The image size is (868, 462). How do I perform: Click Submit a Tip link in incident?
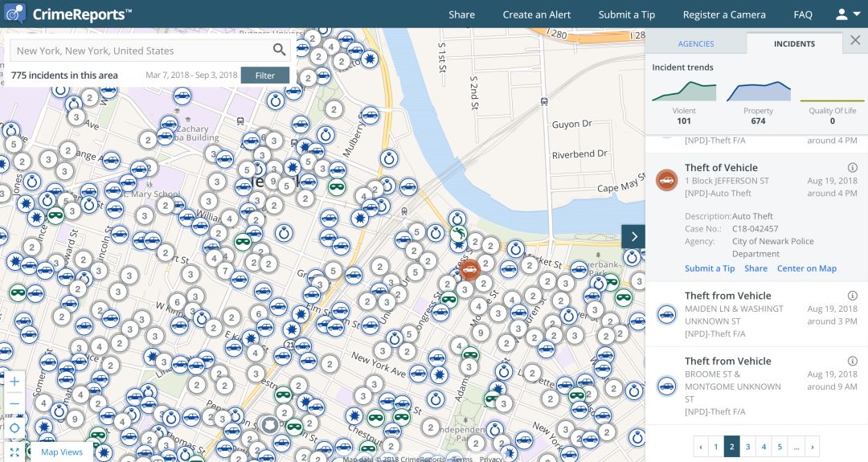pyautogui.click(x=710, y=268)
